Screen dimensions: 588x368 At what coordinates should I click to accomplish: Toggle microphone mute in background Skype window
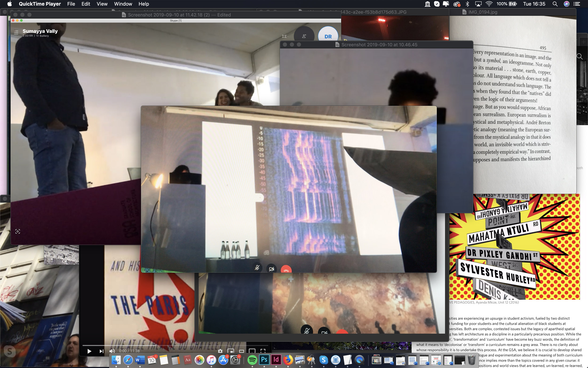click(306, 331)
